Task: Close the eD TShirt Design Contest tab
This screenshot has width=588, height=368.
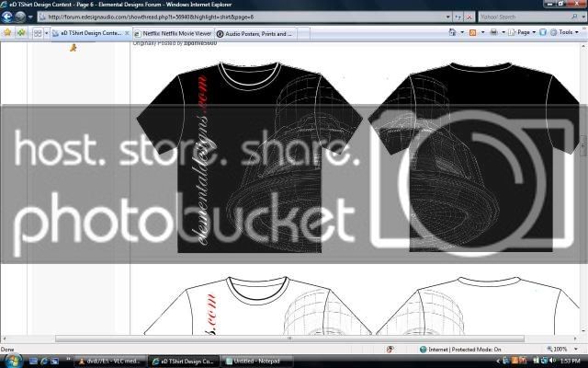Action: (x=127, y=33)
